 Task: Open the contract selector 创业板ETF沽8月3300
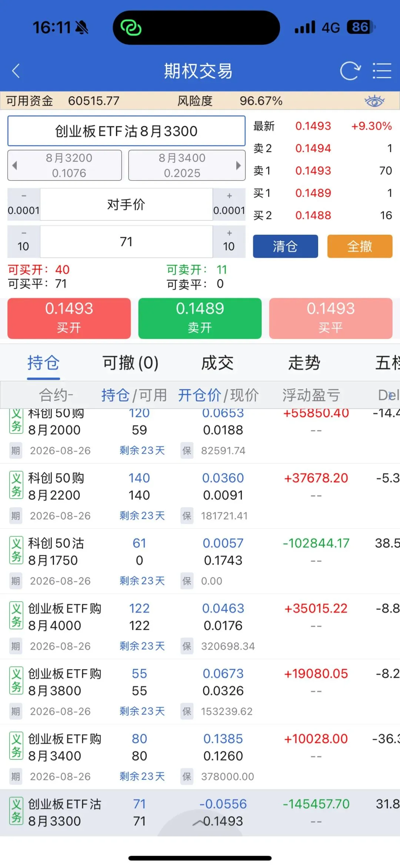click(126, 131)
